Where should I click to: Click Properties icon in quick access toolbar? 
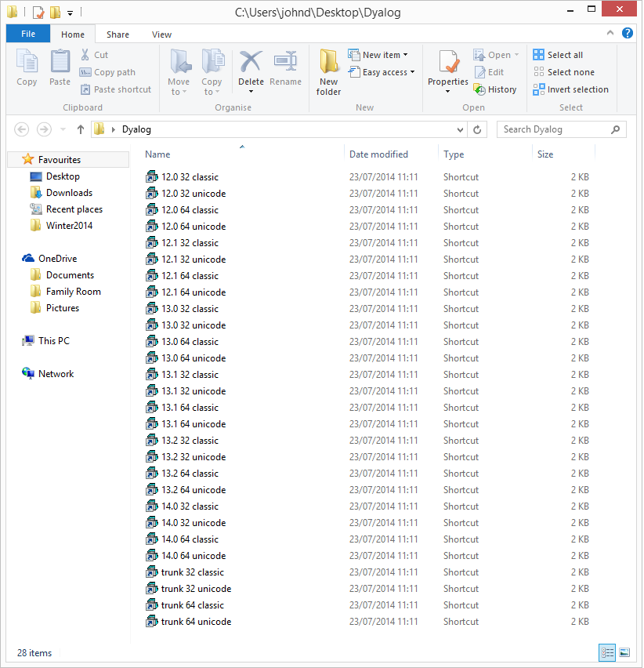point(38,13)
